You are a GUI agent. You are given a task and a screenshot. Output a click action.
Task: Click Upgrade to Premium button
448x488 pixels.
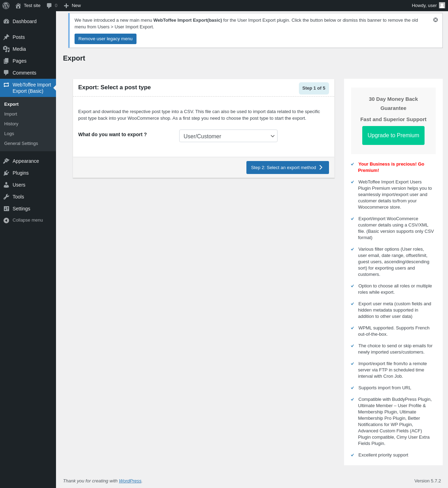pos(393,135)
